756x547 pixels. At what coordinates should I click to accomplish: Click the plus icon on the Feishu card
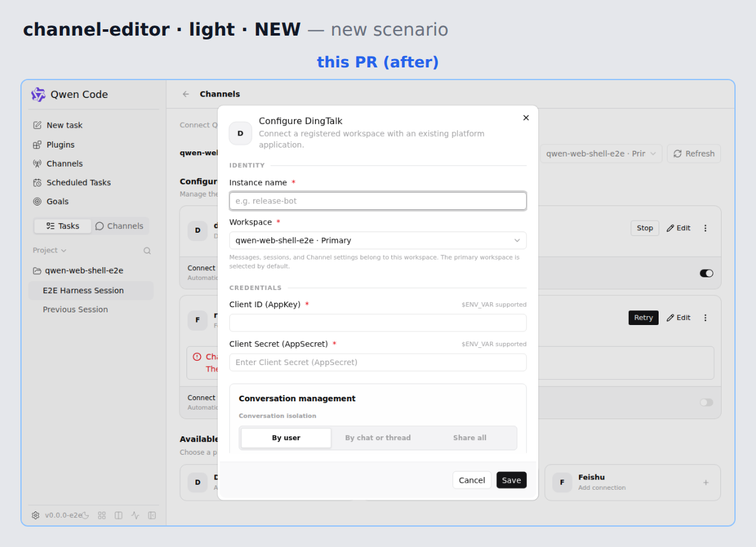[x=706, y=482]
